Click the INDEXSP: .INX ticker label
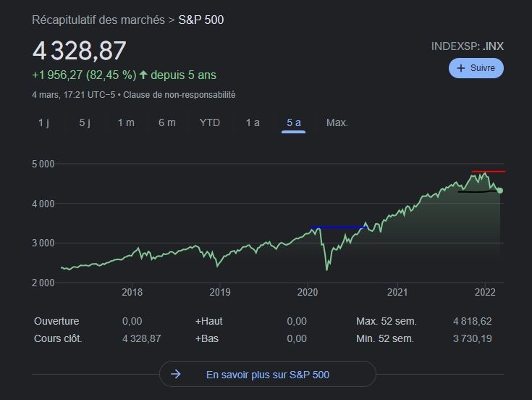The width and height of the screenshot is (532, 400). tap(467, 46)
